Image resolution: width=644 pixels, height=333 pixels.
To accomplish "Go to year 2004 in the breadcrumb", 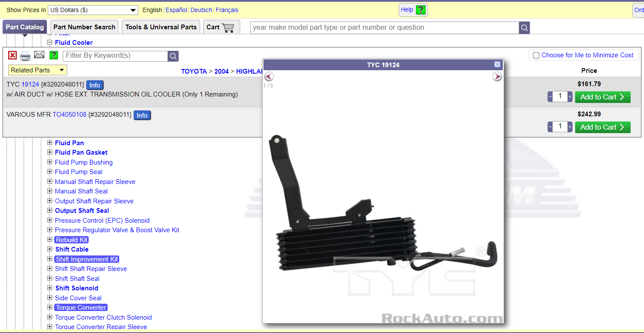I will [x=222, y=72].
